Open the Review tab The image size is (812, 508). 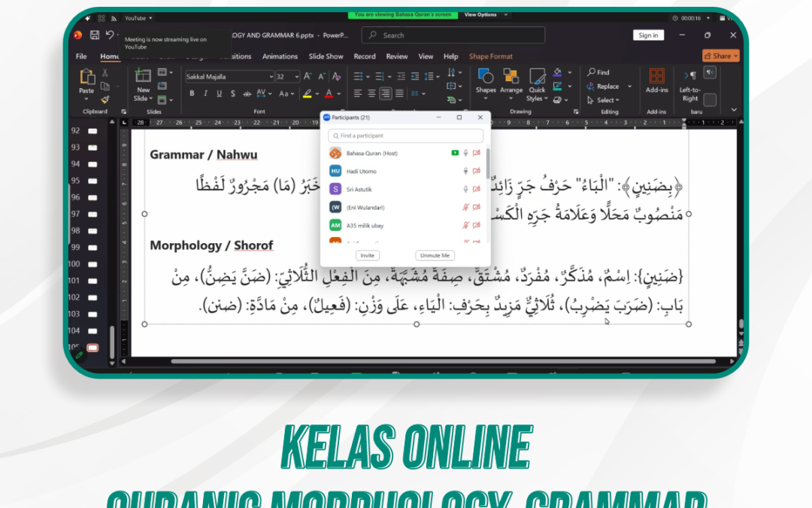coord(397,56)
